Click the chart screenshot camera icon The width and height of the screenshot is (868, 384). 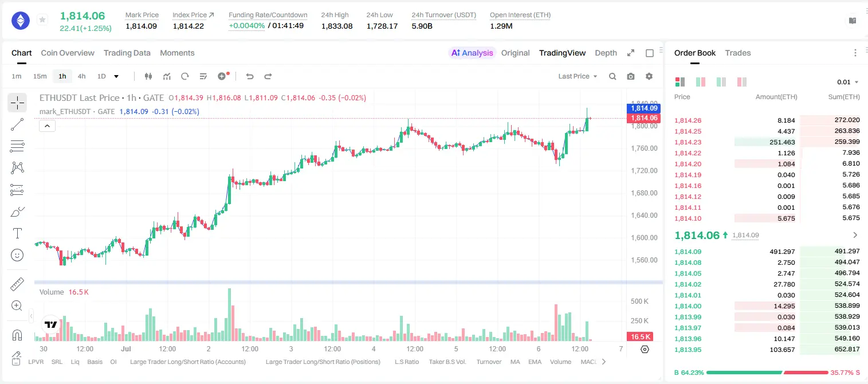631,76
